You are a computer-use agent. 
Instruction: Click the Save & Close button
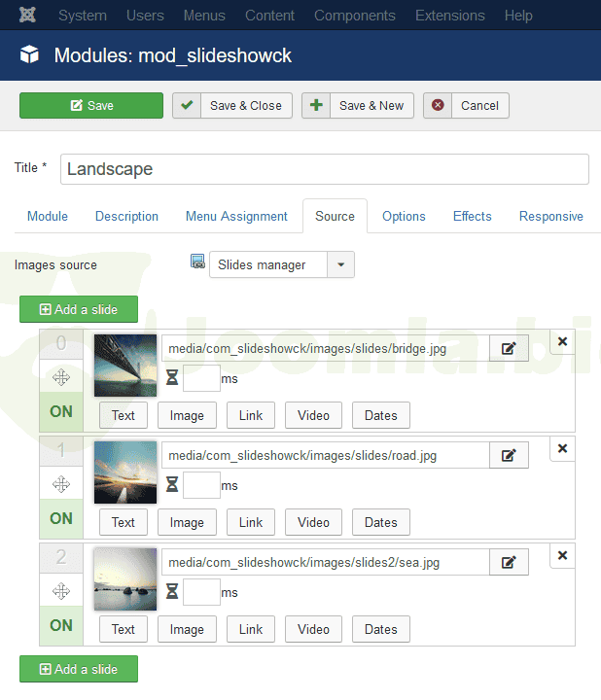[232, 106]
